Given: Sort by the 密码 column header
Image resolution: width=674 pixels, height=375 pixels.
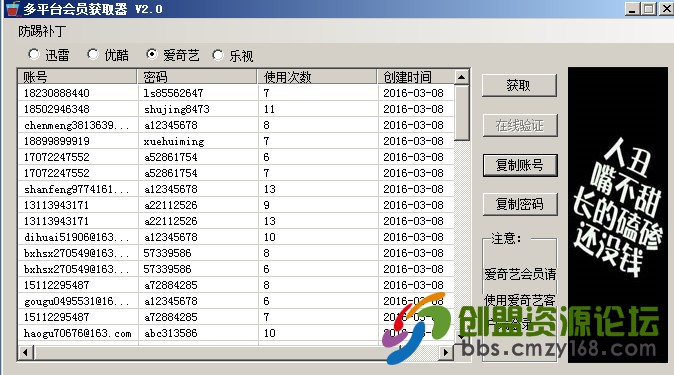Looking at the screenshot, I should [197, 77].
